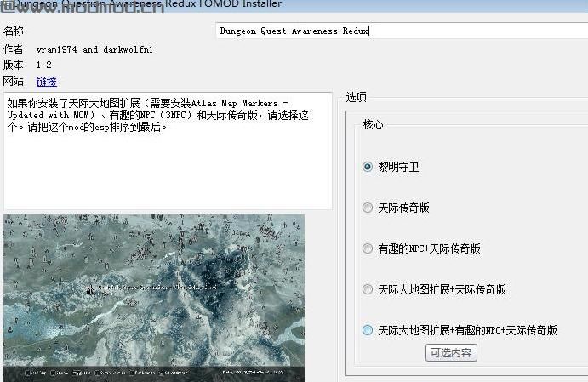Click the 版本 label

click(x=13, y=65)
